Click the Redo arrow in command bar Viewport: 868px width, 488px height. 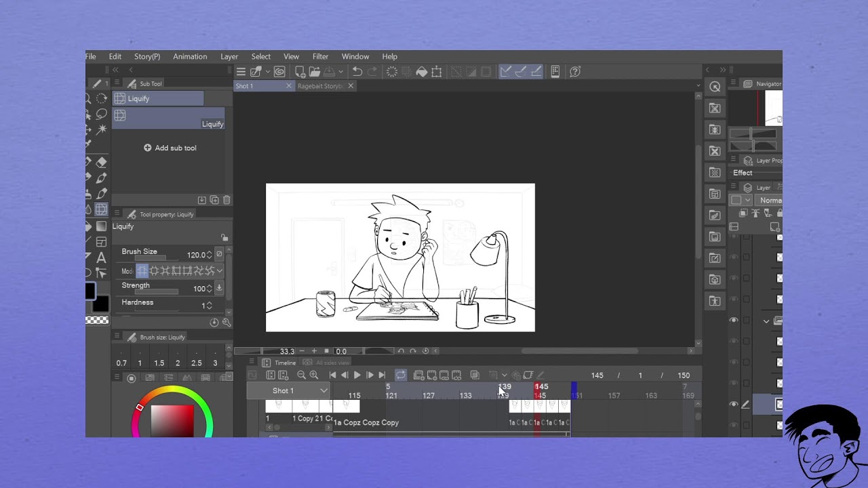pos(372,71)
